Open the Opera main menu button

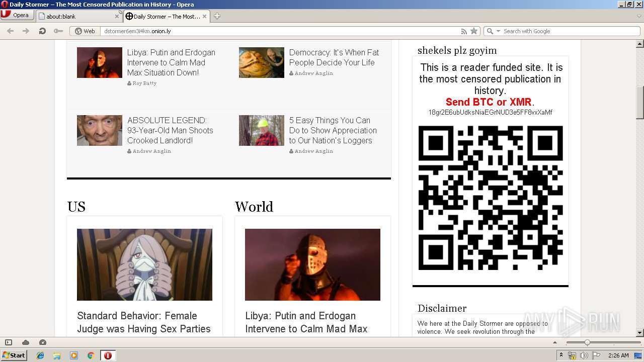point(17,15)
